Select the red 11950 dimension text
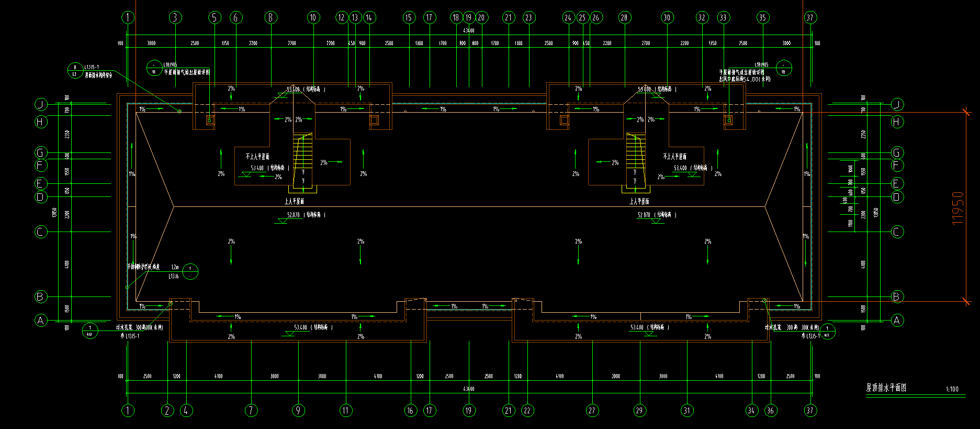The height and width of the screenshot is (429, 980). (x=958, y=208)
